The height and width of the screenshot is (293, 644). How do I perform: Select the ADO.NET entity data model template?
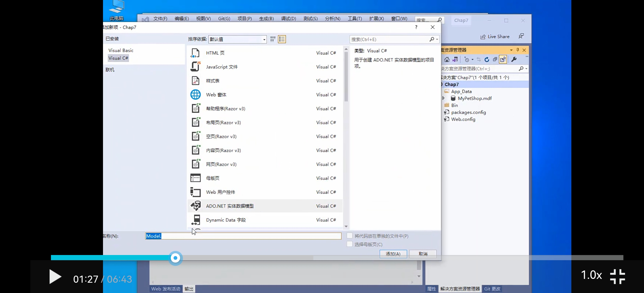[230, 206]
